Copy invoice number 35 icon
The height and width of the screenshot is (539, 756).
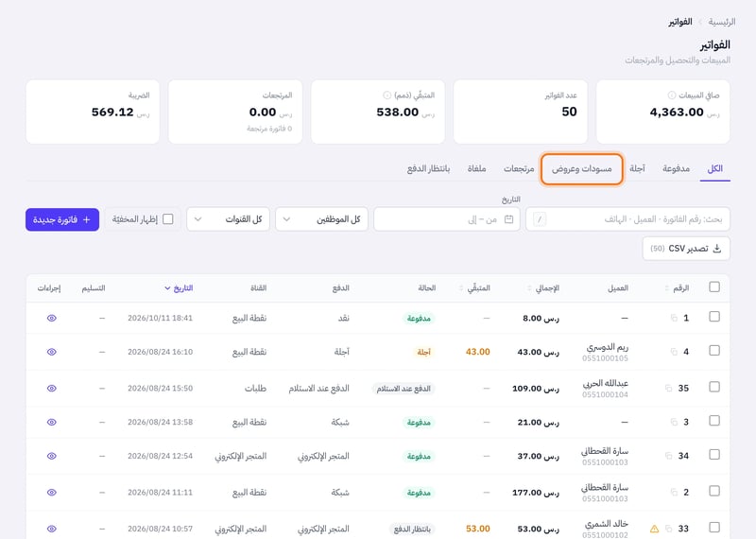[x=668, y=389]
